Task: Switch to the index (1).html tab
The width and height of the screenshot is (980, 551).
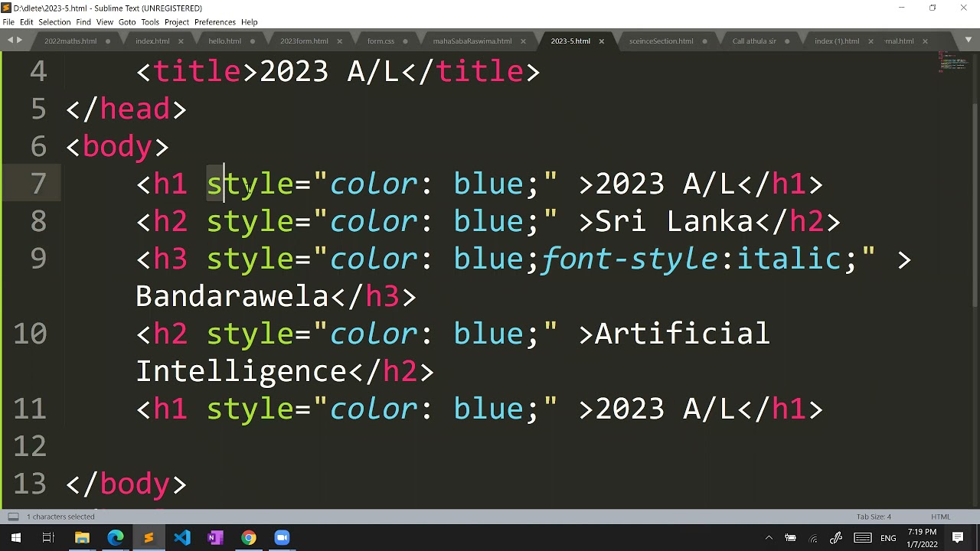Action: point(837,41)
